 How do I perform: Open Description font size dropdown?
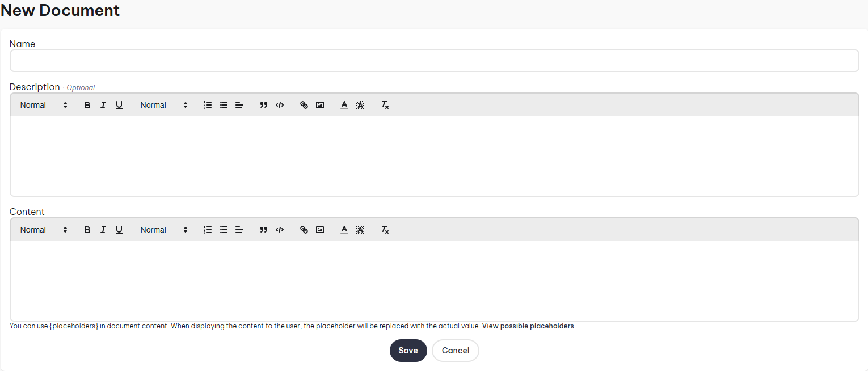pyautogui.click(x=164, y=105)
